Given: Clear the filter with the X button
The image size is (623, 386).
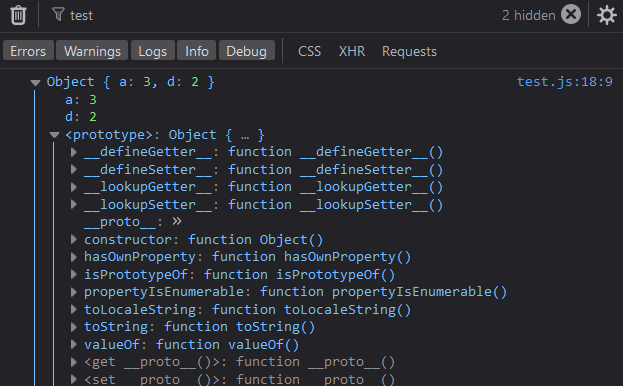Looking at the screenshot, I should tap(571, 15).
